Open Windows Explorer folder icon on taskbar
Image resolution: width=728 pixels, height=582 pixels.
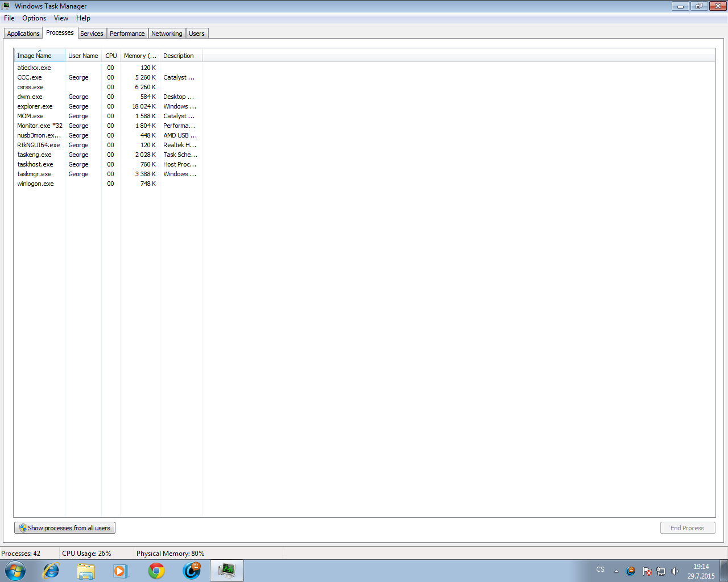pos(86,571)
